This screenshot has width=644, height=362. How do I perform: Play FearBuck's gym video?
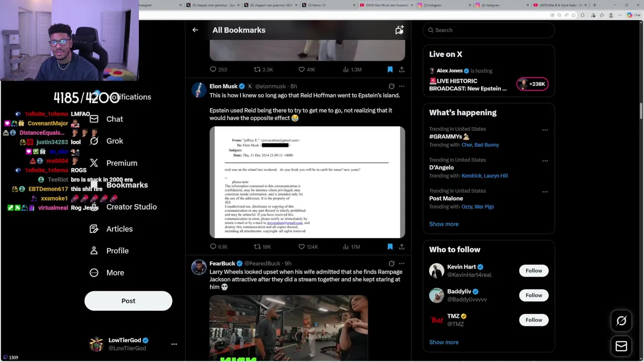(x=289, y=328)
